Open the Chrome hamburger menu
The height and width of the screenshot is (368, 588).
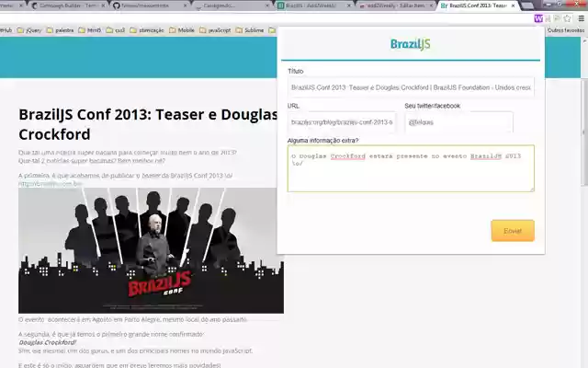pyautogui.click(x=581, y=18)
